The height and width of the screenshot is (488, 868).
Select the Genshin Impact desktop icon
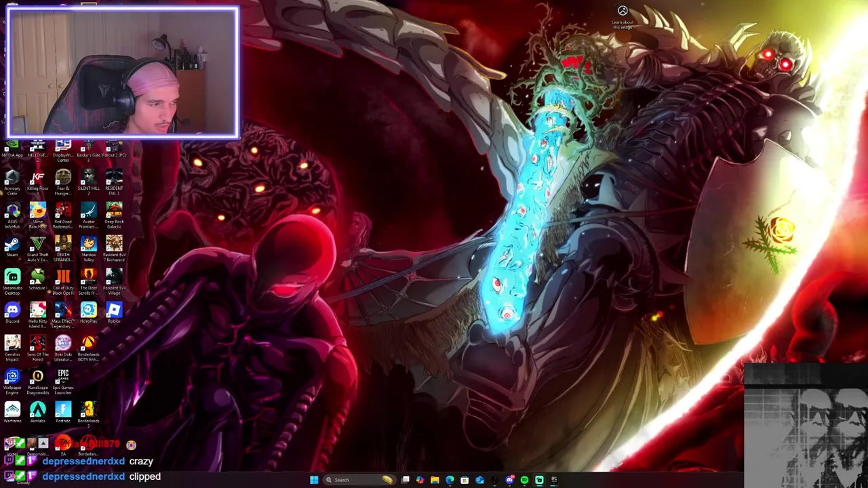coord(12,348)
